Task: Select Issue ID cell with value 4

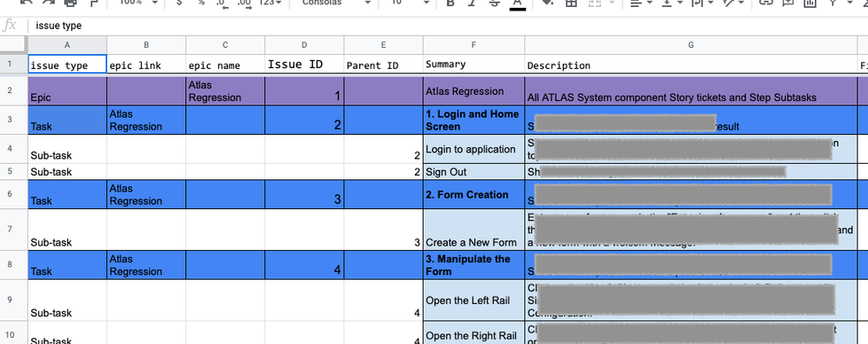Action: click(x=304, y=265)
